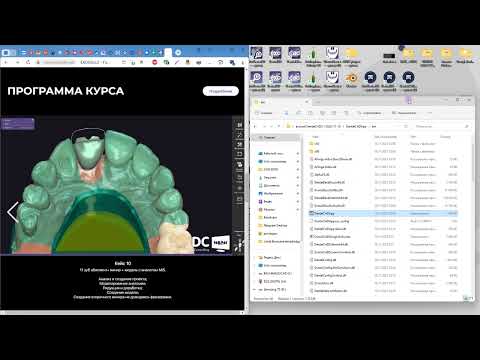This screenshot has height=360, width=480.
Task: Open Музыка in Explorer sidebar
Action: (269, 209)
